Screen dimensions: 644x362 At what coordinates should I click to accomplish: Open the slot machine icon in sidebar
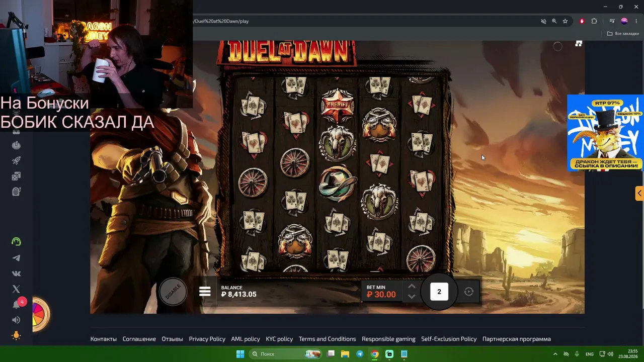coord(16,192)
